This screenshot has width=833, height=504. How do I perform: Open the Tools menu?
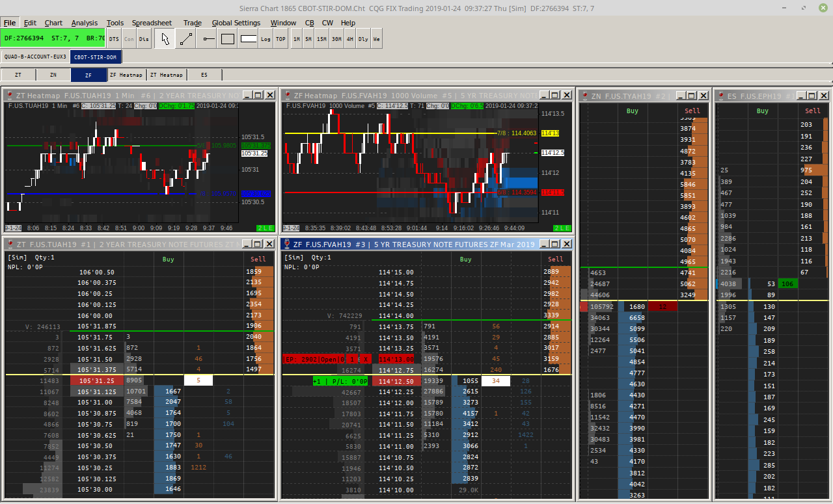coord(115,23)
